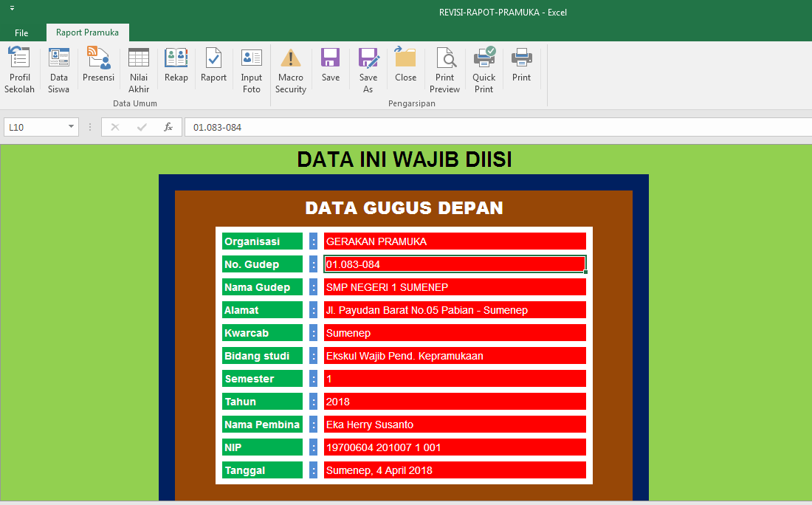812x505 pixels.
Task: Open the Name Box dropdown
Action: click(x=71, y=126)
